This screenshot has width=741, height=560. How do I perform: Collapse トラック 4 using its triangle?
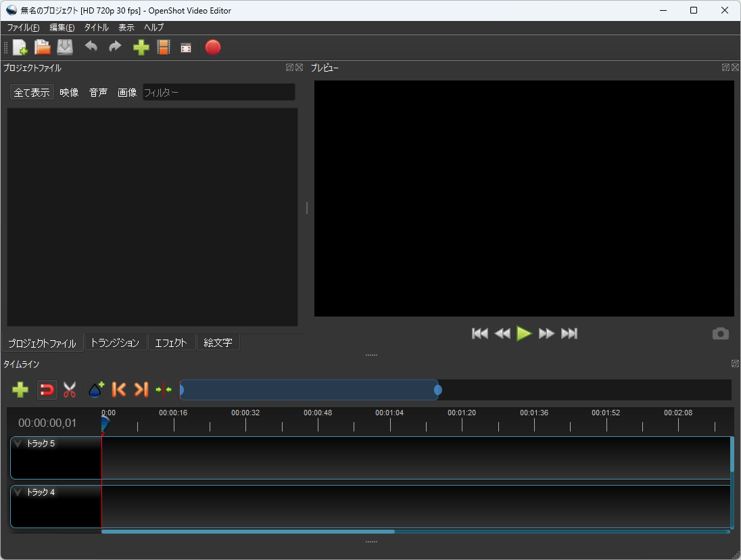coord(19,492)
